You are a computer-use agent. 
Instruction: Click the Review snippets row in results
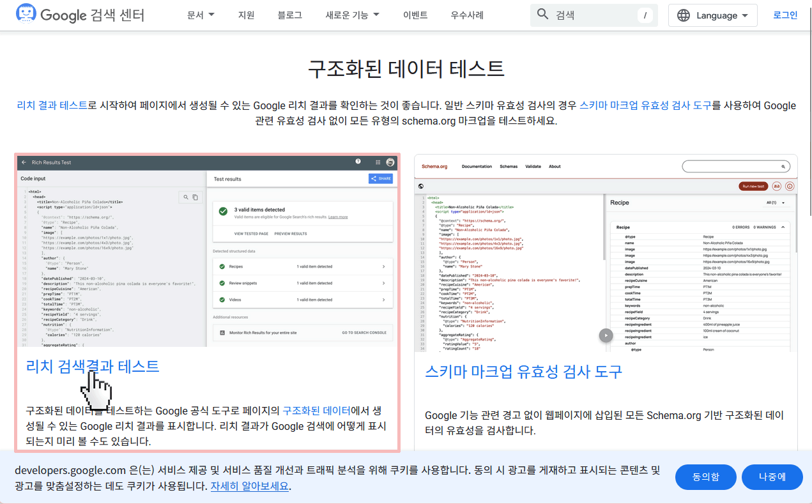tap(302, 283)
